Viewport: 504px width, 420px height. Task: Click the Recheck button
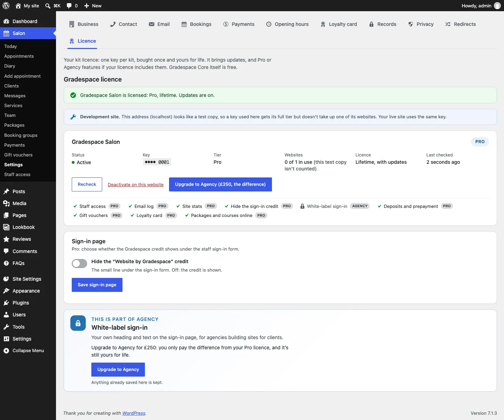click(87, 184)
